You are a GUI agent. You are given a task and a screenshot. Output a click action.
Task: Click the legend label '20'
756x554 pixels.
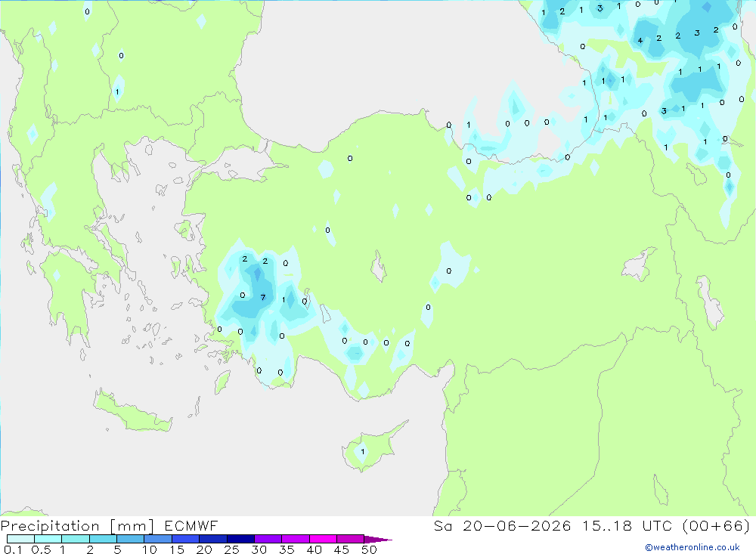coord(204,549)
